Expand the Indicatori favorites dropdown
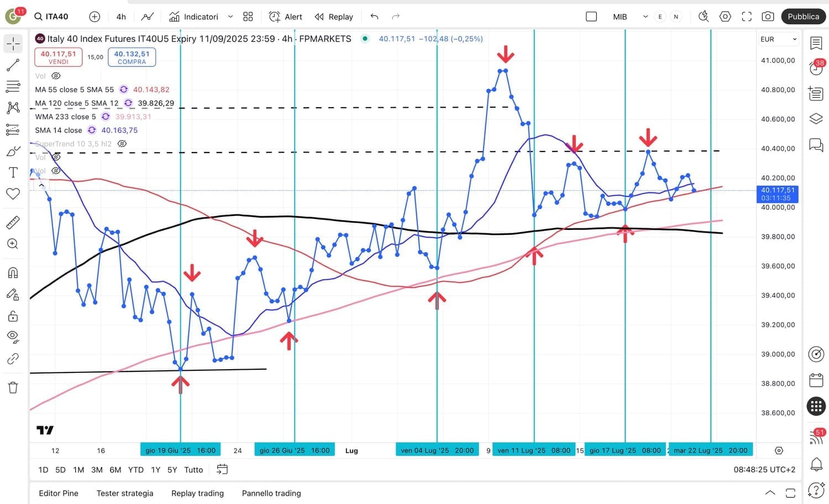Image resolution: width=829 pixels, height=504 pixels. [230, 17]
